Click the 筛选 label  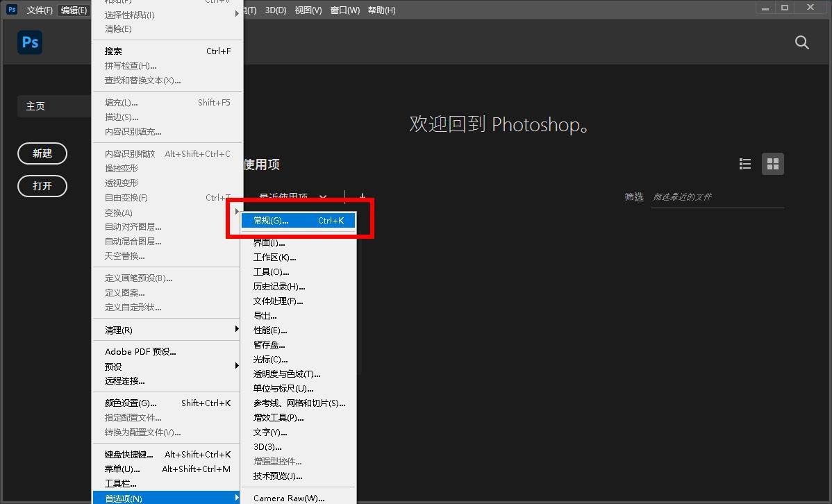(x=633, y=197)
